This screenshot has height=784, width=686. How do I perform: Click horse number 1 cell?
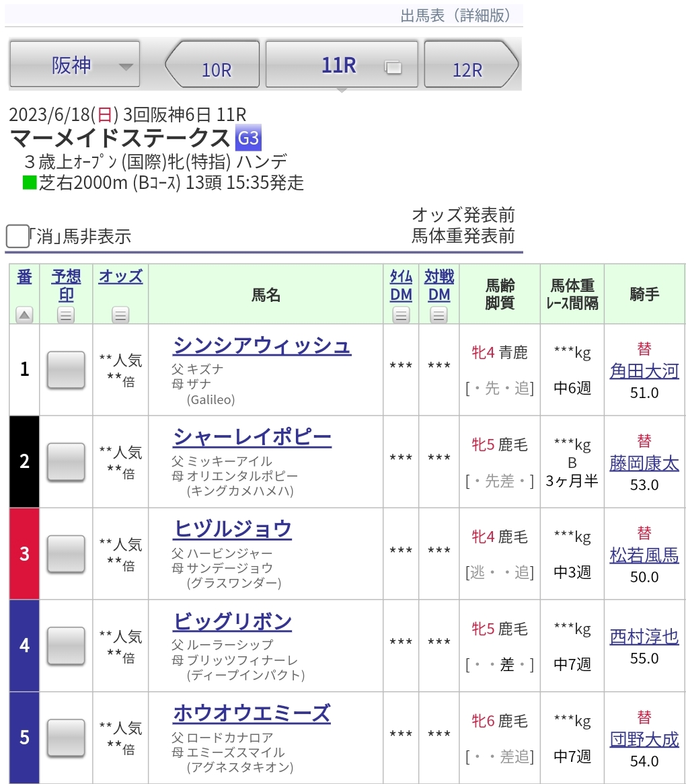pyautogui.click(x=24, y=370)
